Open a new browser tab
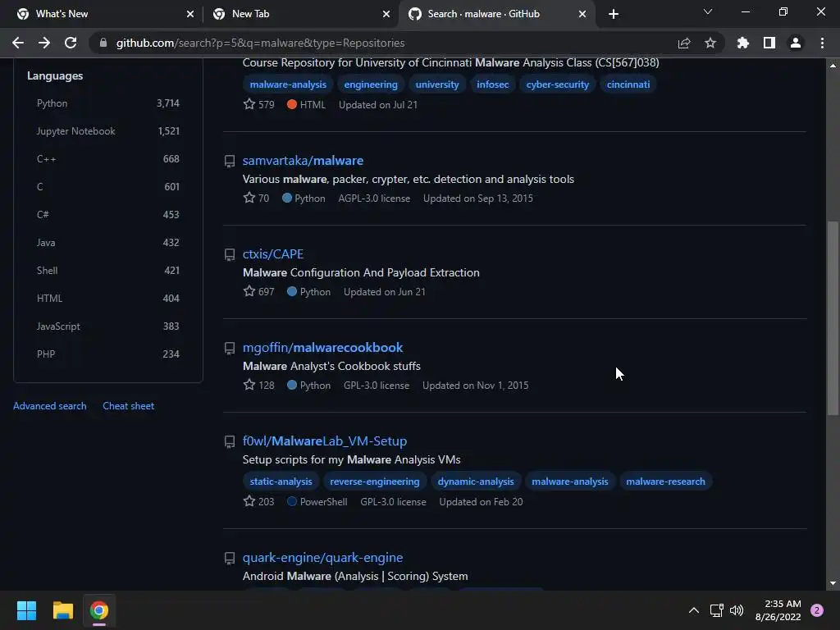This screenshot has height=630, width=840. click(614, 14)
